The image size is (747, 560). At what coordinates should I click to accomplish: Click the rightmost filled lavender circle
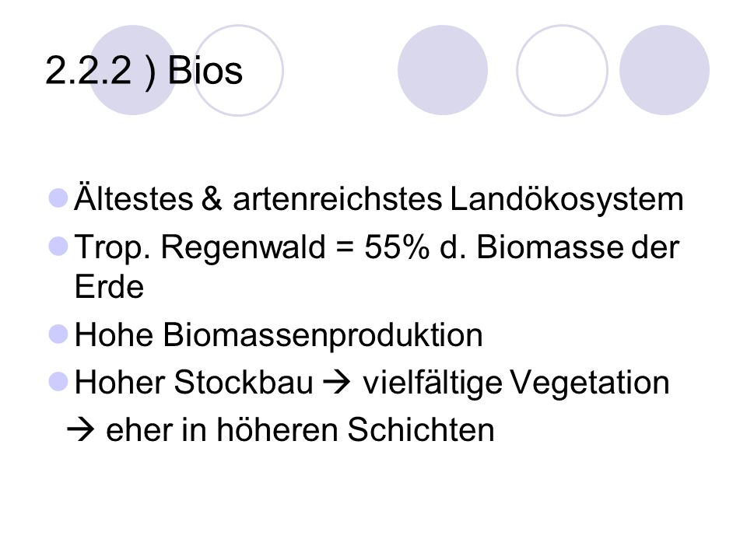[664, 70]
